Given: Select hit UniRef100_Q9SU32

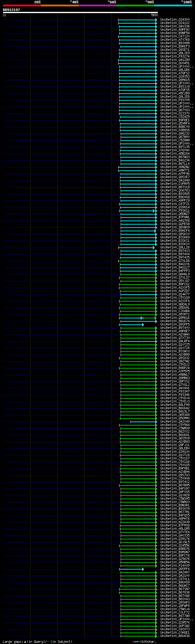Looking at the screenshot, I should click(x=175, y=358).
